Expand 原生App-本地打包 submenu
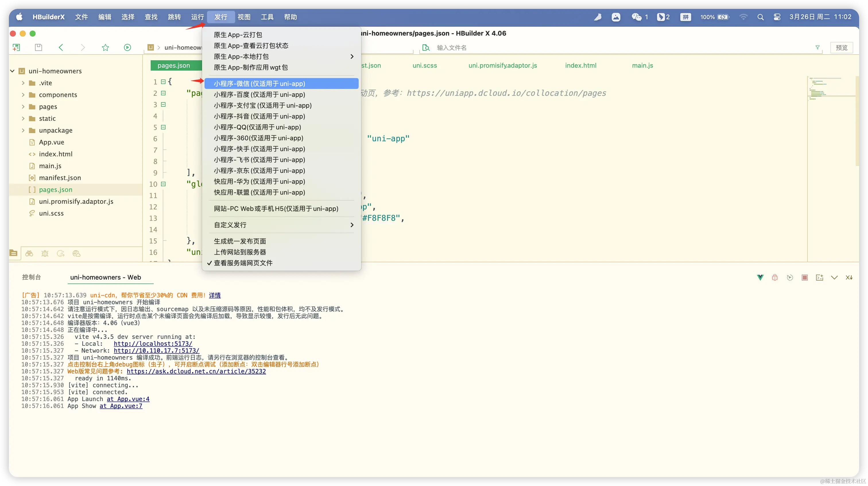Screen dimensions: 868x486 pos(282,57)
